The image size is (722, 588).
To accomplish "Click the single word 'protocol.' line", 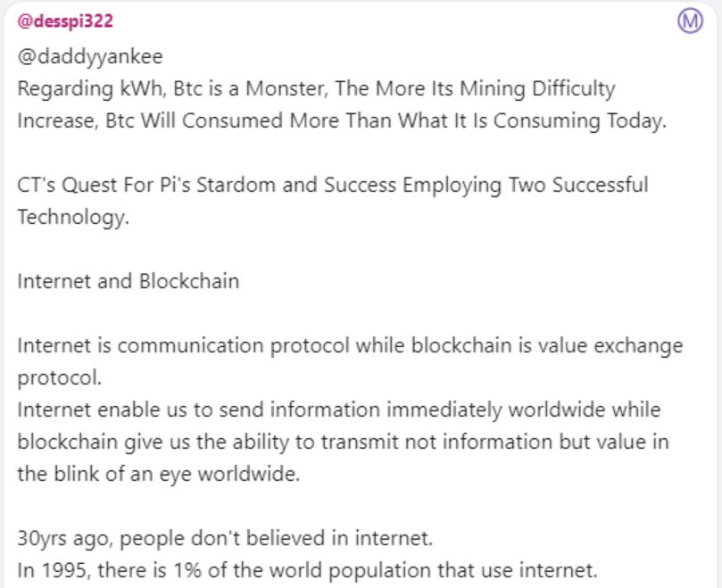I will pyautogui.click(x=60, y=378).
